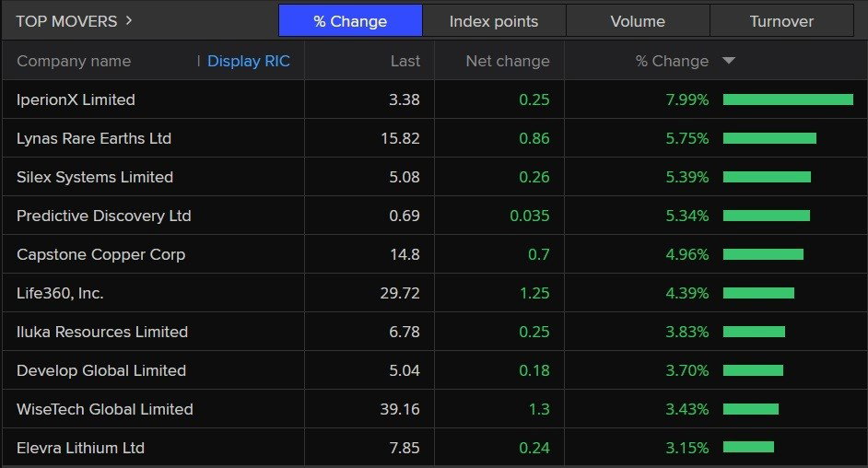The height and width of the screenshot is (468, 868).
Task: Click Lynas green percent bar
Action: point(769,138)
